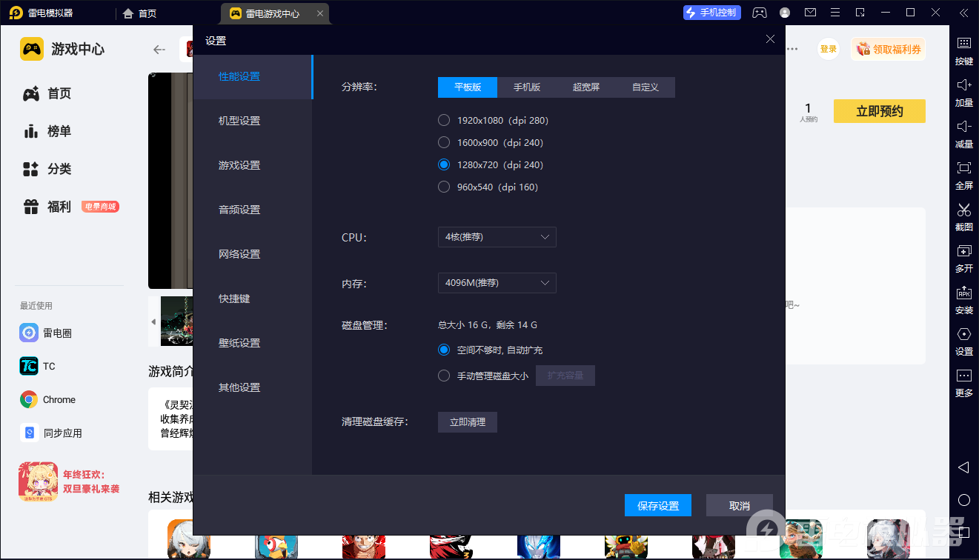The width and height of the screenshot is (979, 560).
Task: Switch to 手机版 resolution tab
Action: [527, 87]
